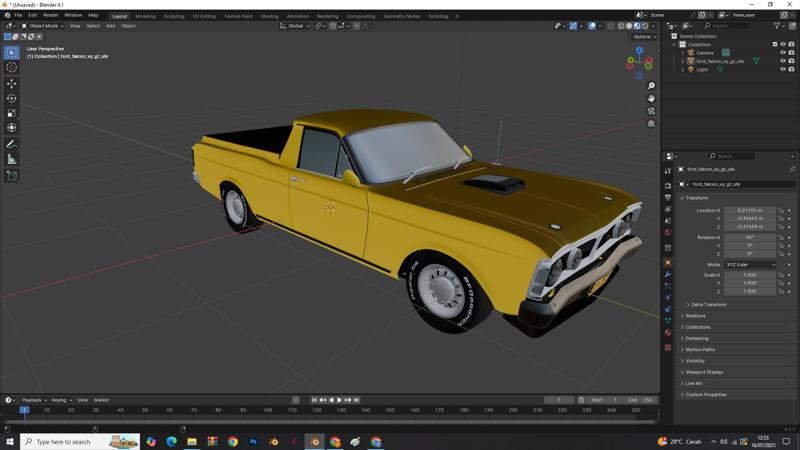Select the Select Box tool
Image resolution: width=800 pixels, height=450 pixels.
(12, 53)
